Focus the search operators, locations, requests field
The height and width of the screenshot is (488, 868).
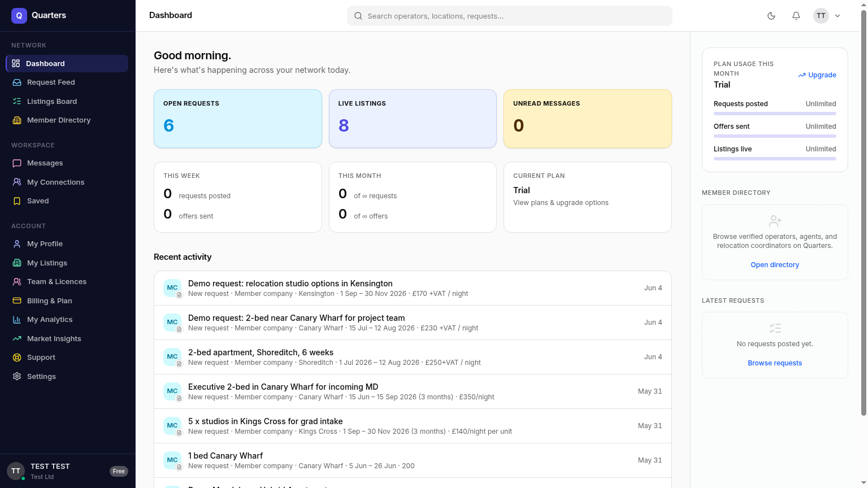pyautogui.click(x=510, y=16)
